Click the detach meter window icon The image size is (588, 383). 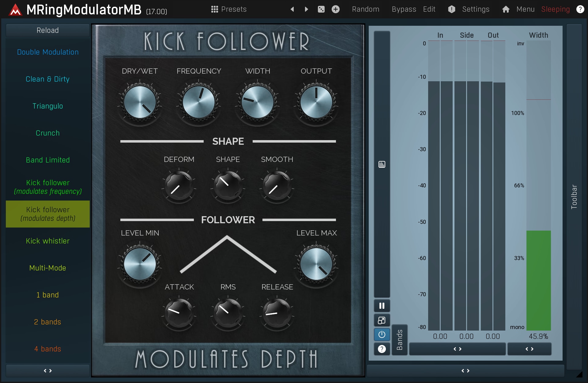pos(382,320)
